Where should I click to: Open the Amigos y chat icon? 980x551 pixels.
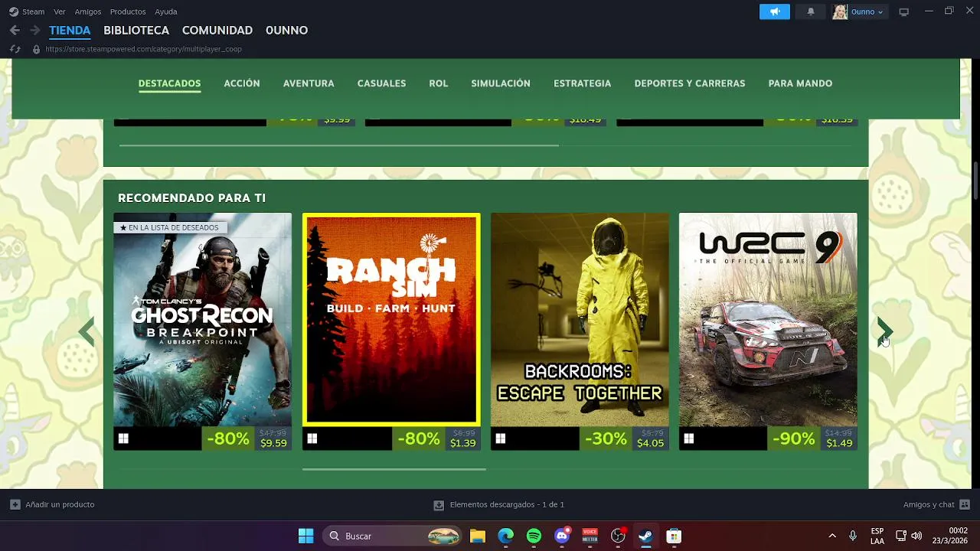click(x=965, y=504)
